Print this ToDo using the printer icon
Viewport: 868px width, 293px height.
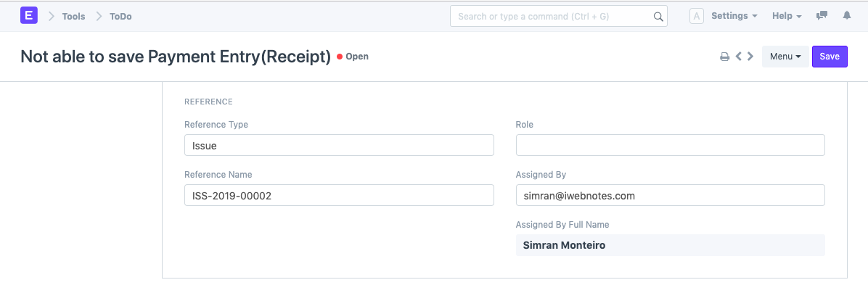pos(724,57)
